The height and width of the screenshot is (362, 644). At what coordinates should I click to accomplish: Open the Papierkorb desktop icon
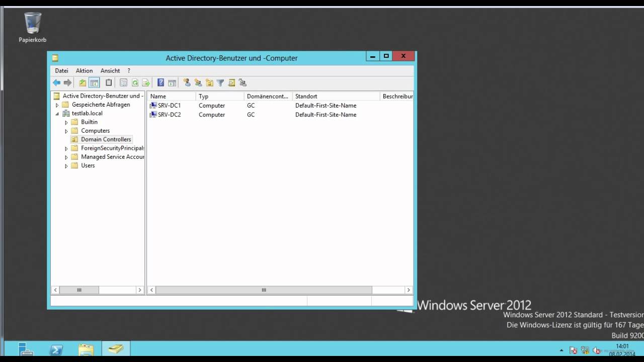33,28
